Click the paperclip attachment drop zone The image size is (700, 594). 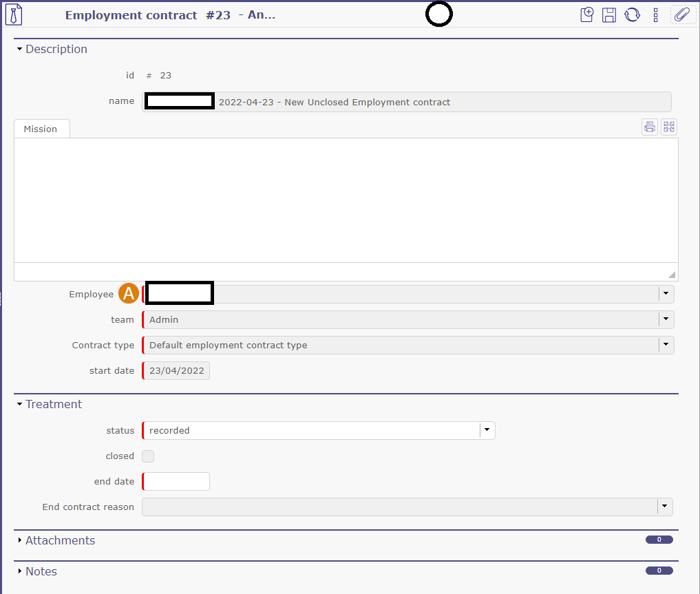[681, 15]
